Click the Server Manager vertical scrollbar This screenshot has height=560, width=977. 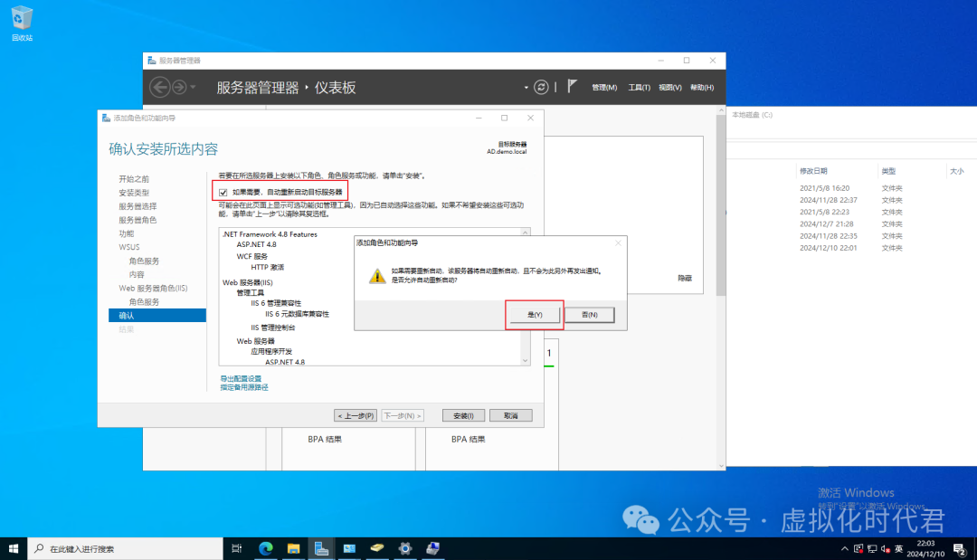721,205
